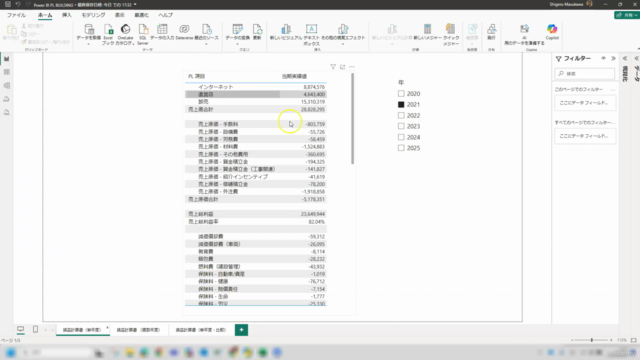This screenshot has width=640, height=360.
Task: Switch to Report view in left sidebar
Action: (x=7, y=59)
